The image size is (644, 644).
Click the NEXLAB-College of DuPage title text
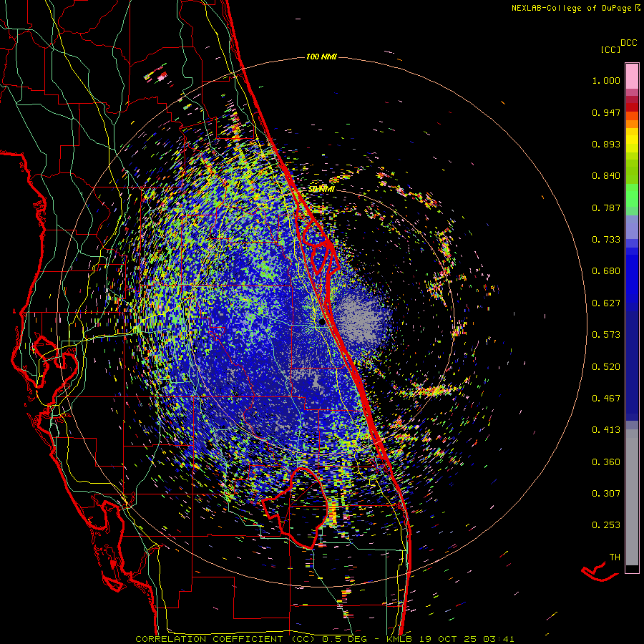(x=575, y=8)
